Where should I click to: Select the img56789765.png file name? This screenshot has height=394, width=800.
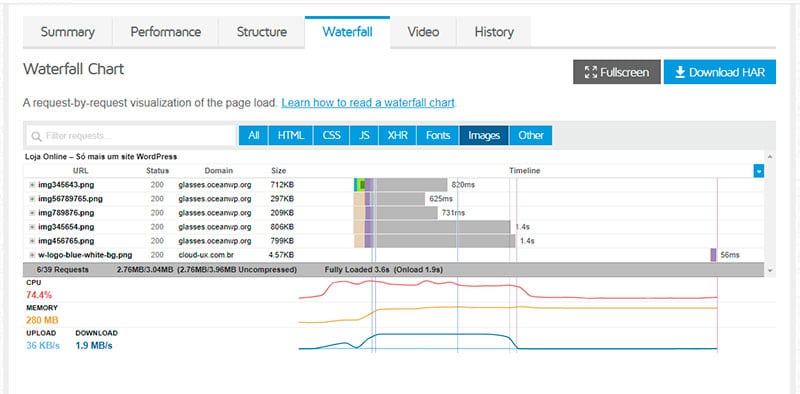tap(70, 199)
